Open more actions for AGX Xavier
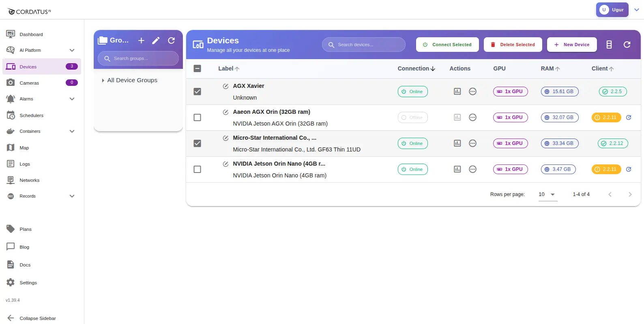 (472, 92)
